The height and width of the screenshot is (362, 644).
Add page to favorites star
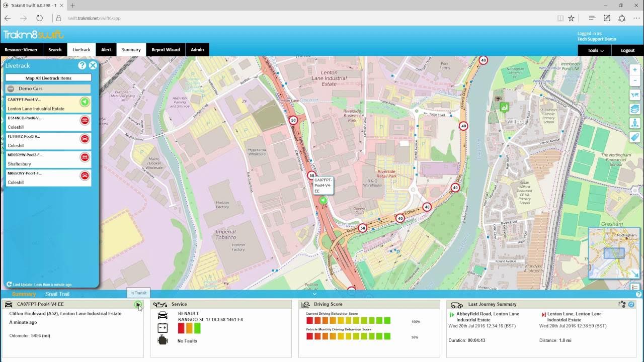tap(571, 18)
